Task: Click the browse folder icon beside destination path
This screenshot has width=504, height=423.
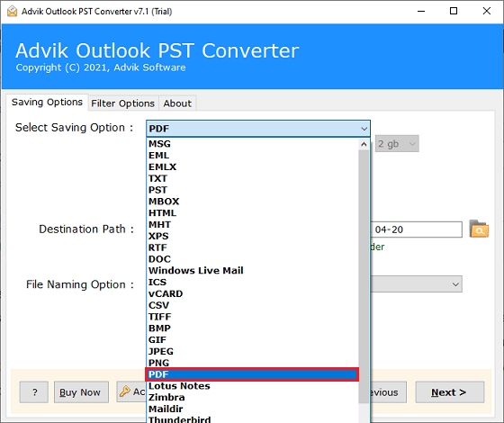Action: [479, 229]
